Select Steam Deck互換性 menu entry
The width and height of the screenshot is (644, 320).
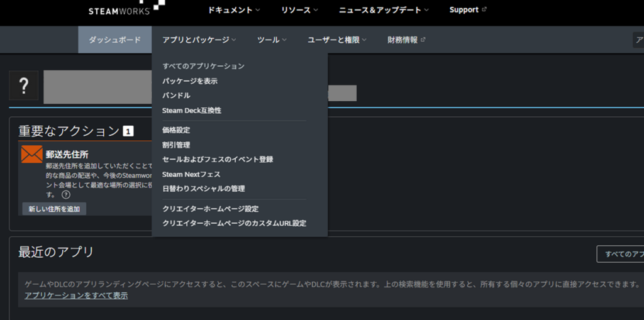(x=192, y=111)
